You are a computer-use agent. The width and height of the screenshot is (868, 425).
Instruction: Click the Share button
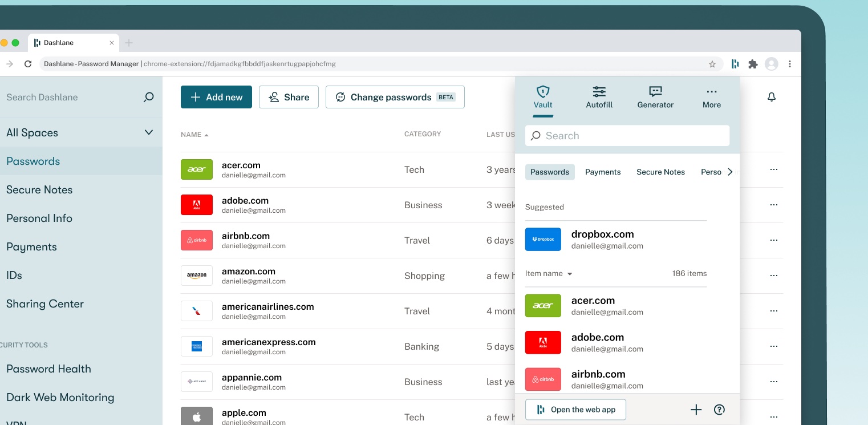coord(289,97)
